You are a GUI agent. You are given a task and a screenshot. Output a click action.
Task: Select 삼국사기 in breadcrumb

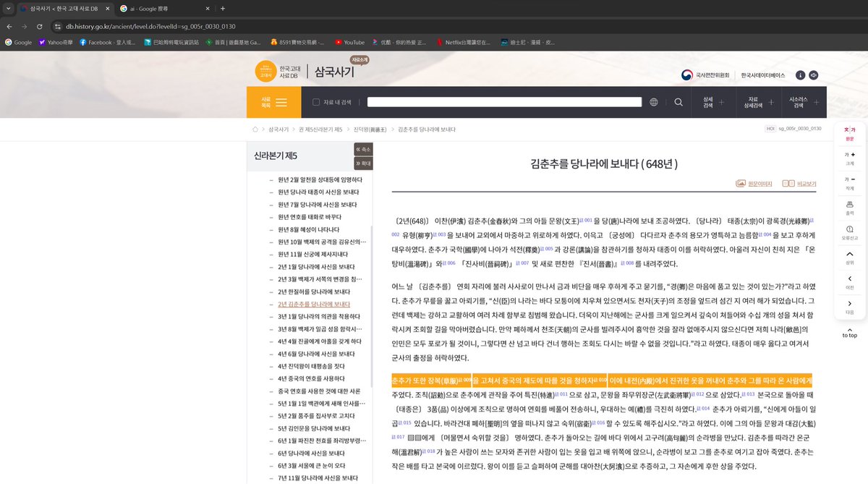tap(278, 130)
